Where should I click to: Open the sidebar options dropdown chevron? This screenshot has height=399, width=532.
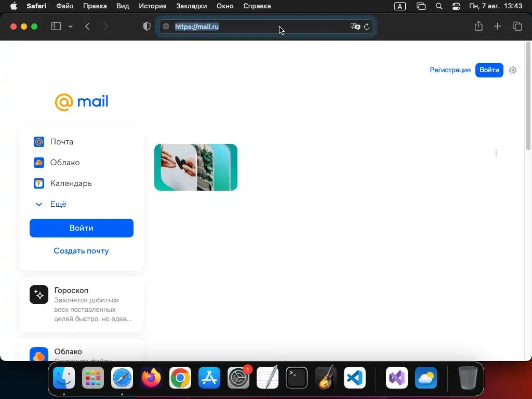tap(70, 26)
